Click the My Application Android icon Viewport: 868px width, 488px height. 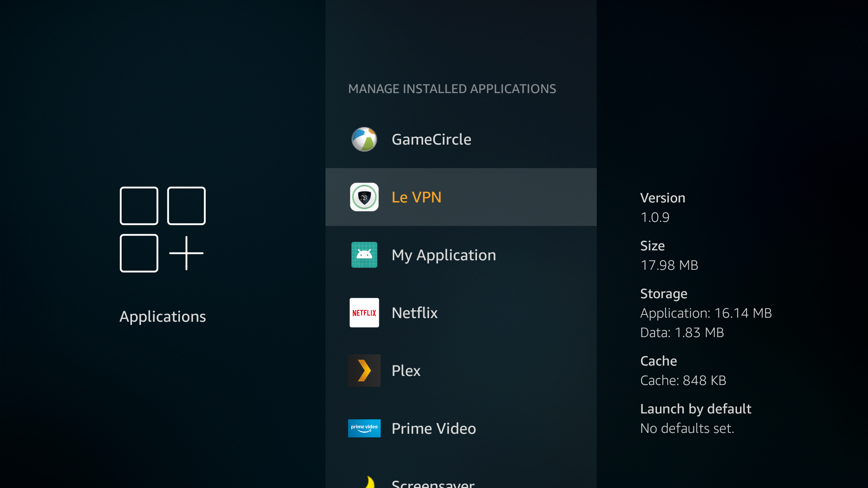pyautogui.click(x=364, y=255)
